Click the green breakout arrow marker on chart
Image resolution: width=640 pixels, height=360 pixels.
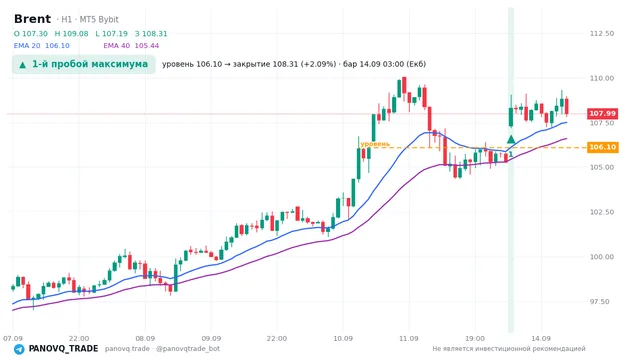[511, 139]
